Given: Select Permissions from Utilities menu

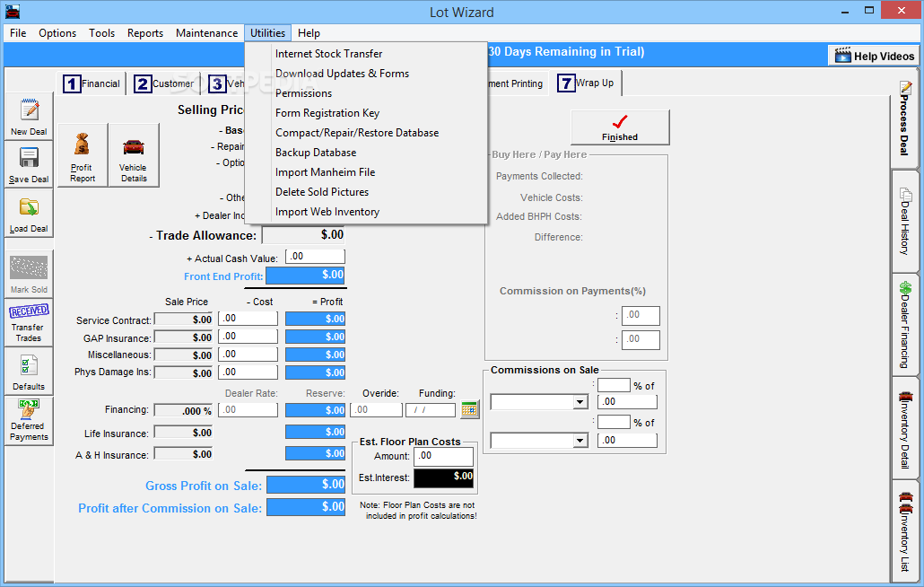Looking at the screenshot, I should tap(367, 93).
